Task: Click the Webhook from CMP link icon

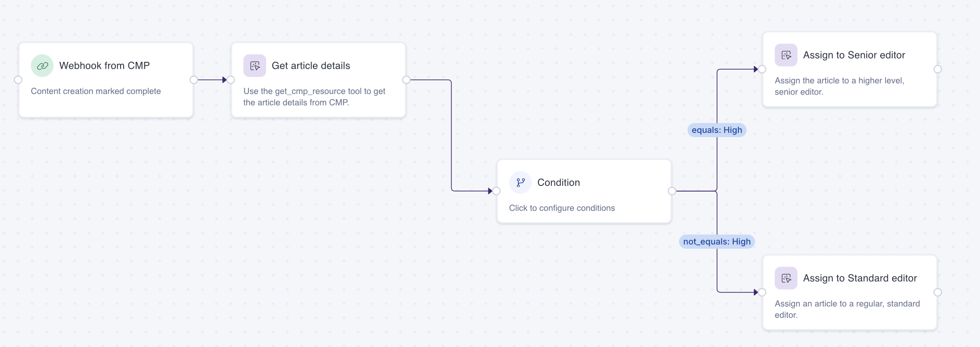Action: pyautogui.click(x=42, y=66)
